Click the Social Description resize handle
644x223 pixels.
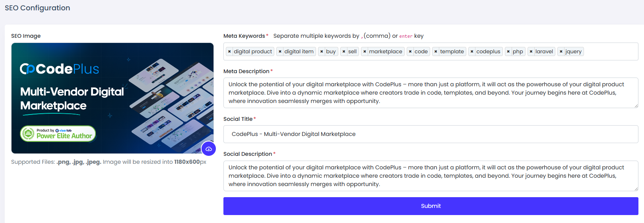[x=636, y=189]
